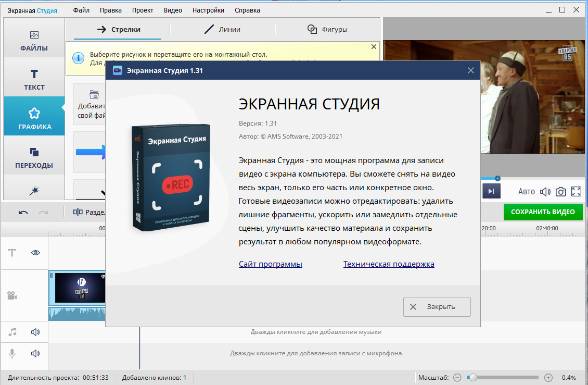Screen dimensions: 588x385
Task: Switch to the Линии tab
Action: pos(222,29)
